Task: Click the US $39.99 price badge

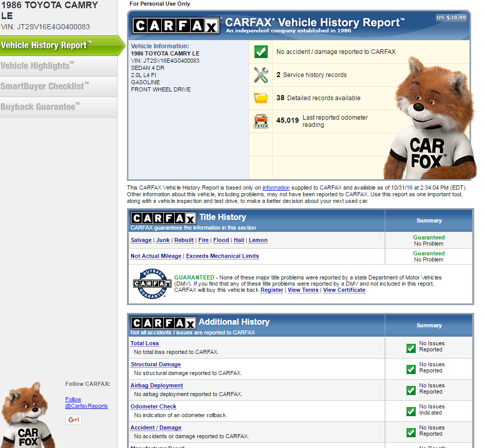Action: coord(451,17)
